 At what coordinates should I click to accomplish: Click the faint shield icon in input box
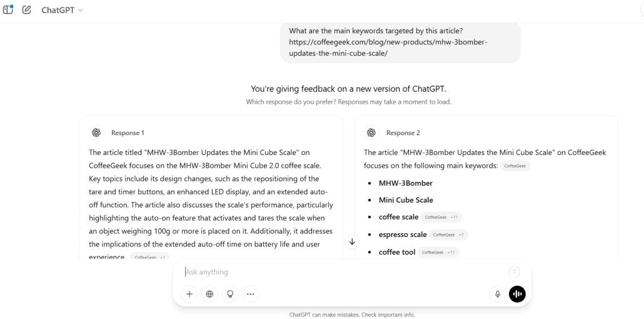[x=514, y=271]
